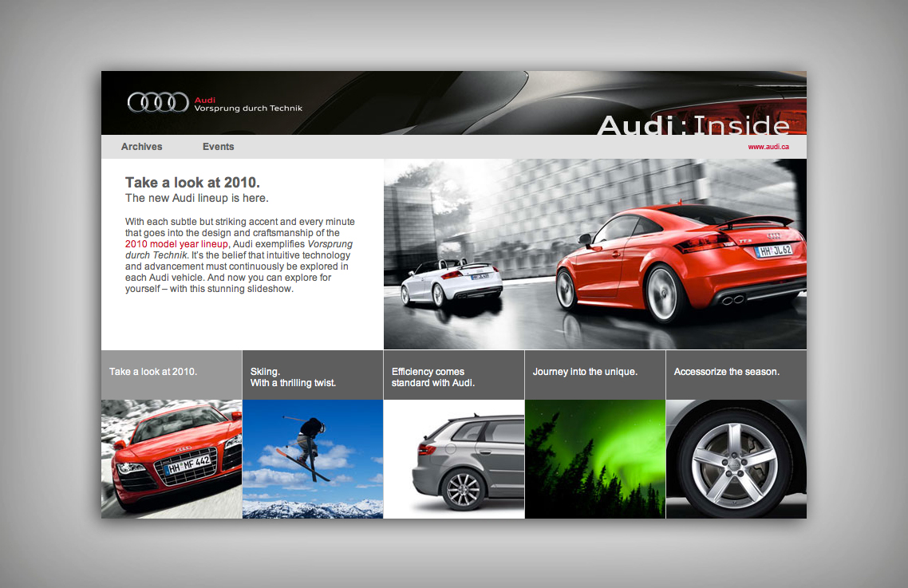Open the Archives menu item
This screenshot has width=908, height=588.
pyautogui.click(x=141, y=147)
